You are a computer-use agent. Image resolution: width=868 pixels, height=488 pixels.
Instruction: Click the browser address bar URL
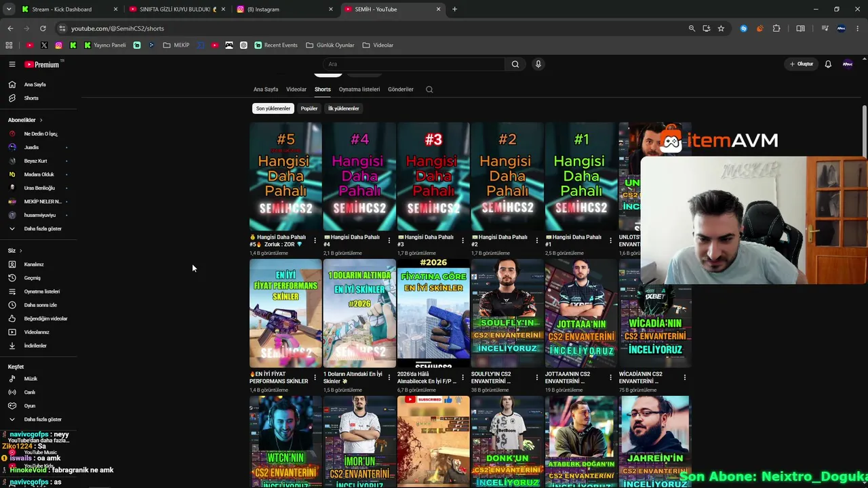tap(117, 28)
